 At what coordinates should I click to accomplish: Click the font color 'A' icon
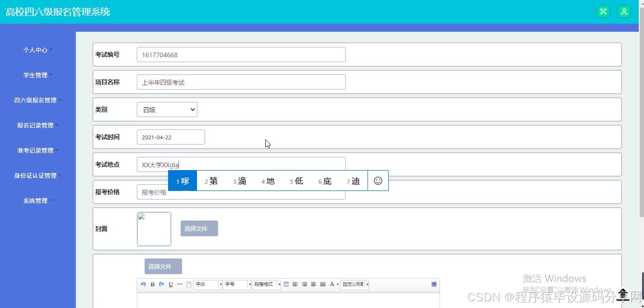[332, 284]
